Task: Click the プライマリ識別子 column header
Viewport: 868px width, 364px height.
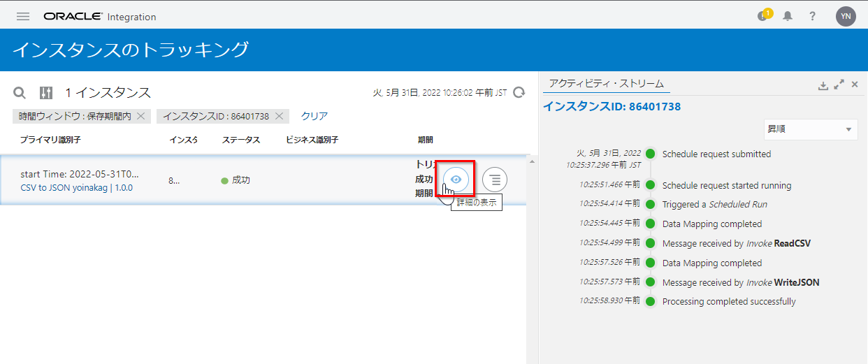Action: tap(50, 140)
